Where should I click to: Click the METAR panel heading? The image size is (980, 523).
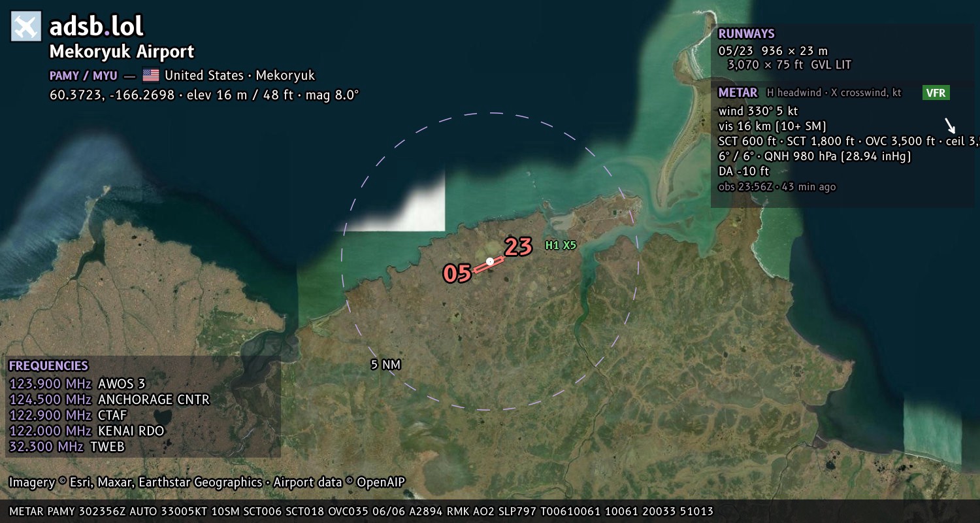738,93
